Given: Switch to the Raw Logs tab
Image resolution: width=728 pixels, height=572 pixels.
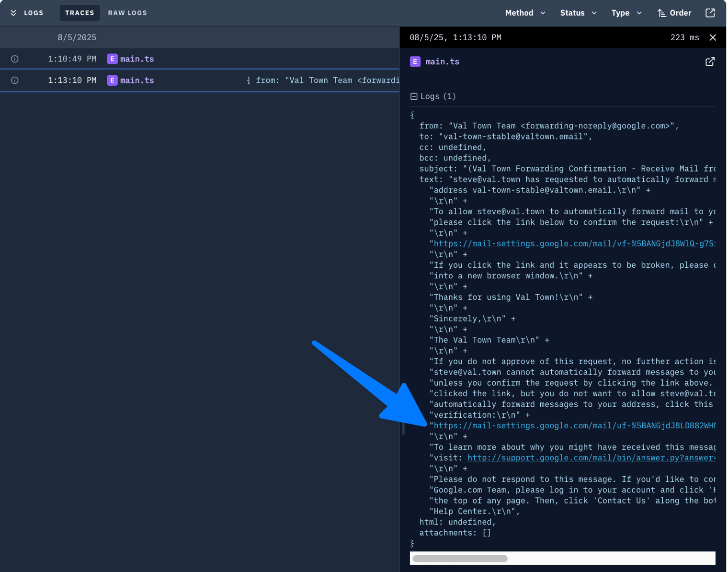Looking at the screenshot, I should point(127,13).
